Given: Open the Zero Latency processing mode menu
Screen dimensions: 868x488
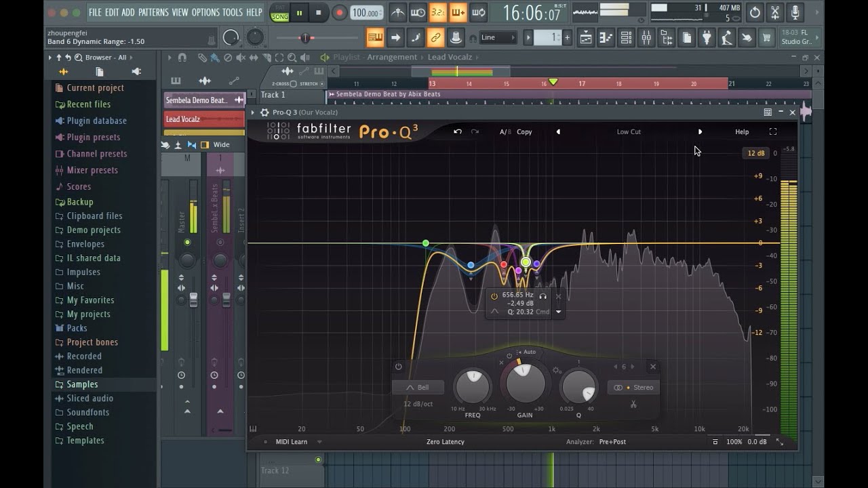Looking at the screenshot, I should [x=445, y=442].
